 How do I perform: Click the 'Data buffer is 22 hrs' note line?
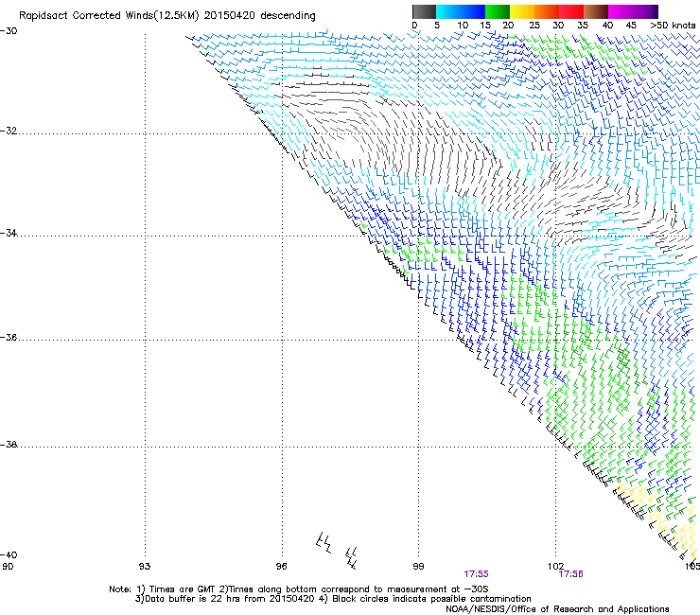[x=333, y=599]
